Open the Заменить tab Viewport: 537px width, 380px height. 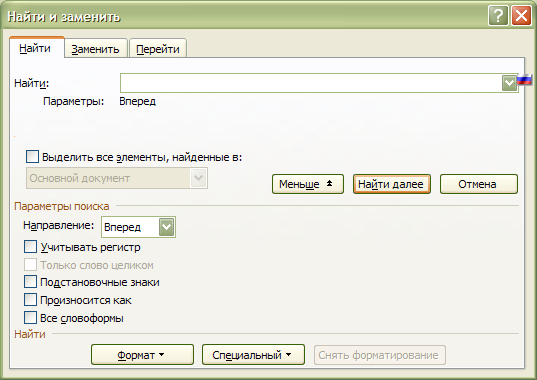pos(95,49)
